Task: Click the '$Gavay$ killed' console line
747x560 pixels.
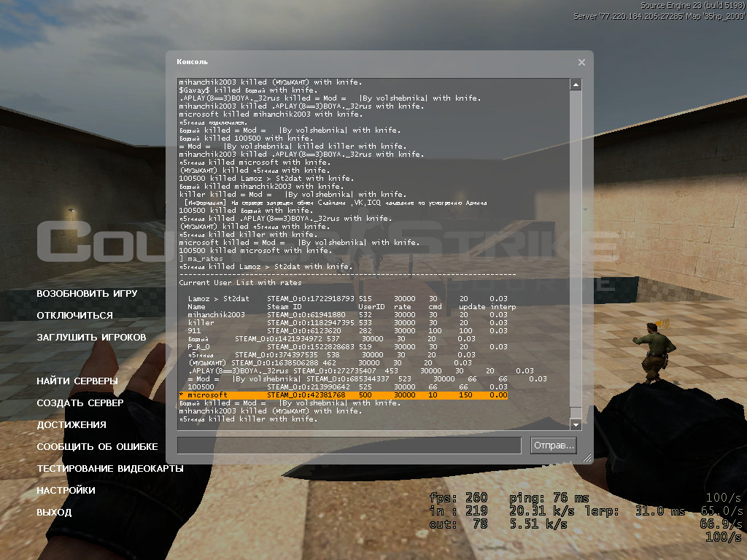Action: click(x=247, y=90)
